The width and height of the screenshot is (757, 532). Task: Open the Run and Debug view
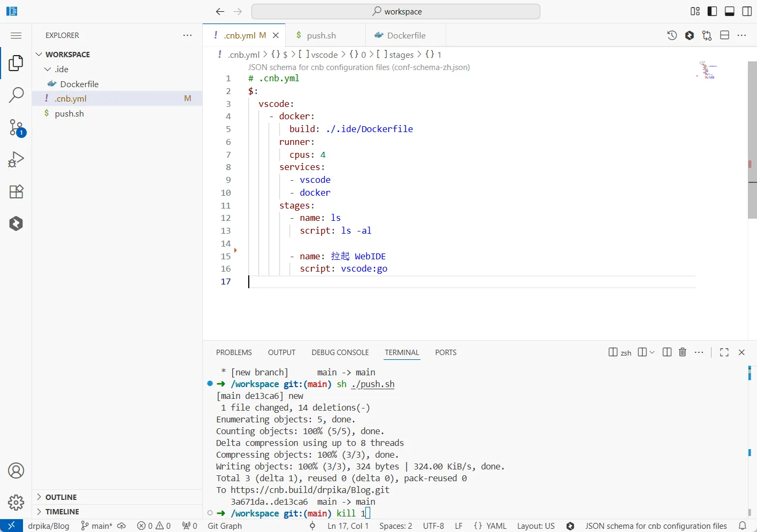click(16, 159)
